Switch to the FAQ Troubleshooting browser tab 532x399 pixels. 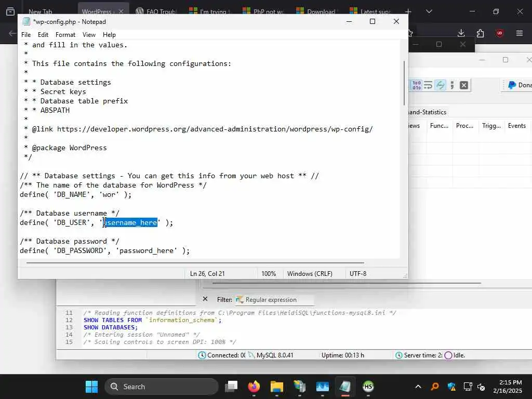click(156, 11)
